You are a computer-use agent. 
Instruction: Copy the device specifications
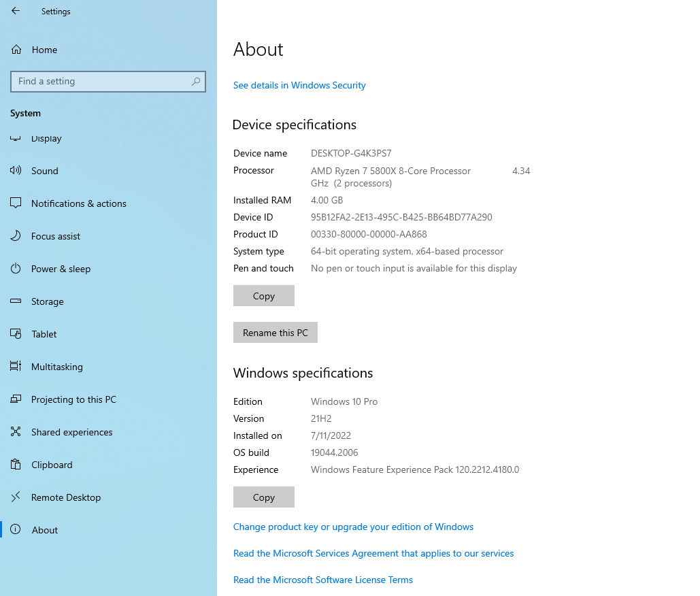[x=264, y=295]
